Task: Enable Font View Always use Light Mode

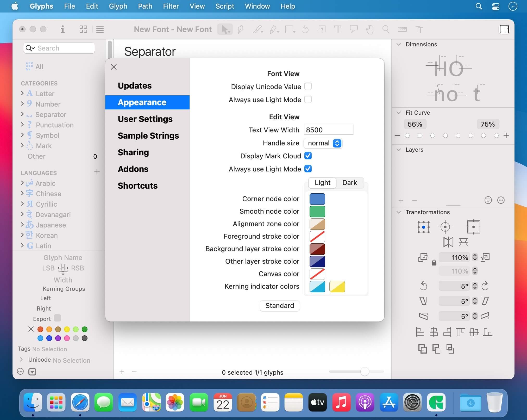Action: tap(308, 99)
